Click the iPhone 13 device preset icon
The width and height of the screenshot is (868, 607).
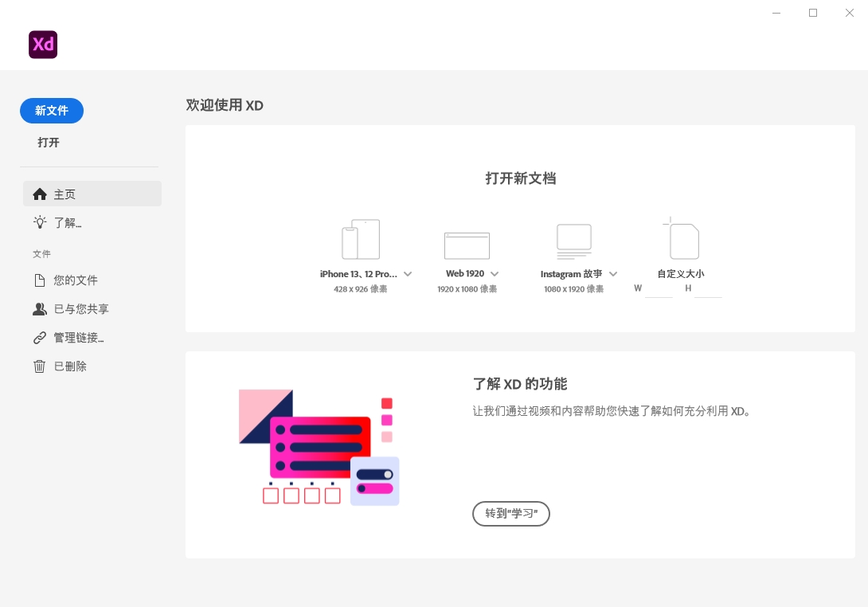tap(361, 239)
